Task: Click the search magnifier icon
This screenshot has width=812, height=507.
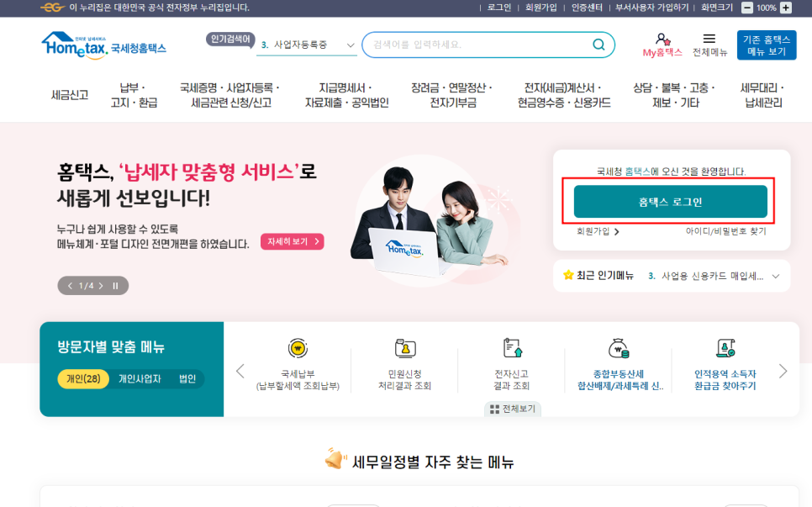Action: (x=598, y=45)
